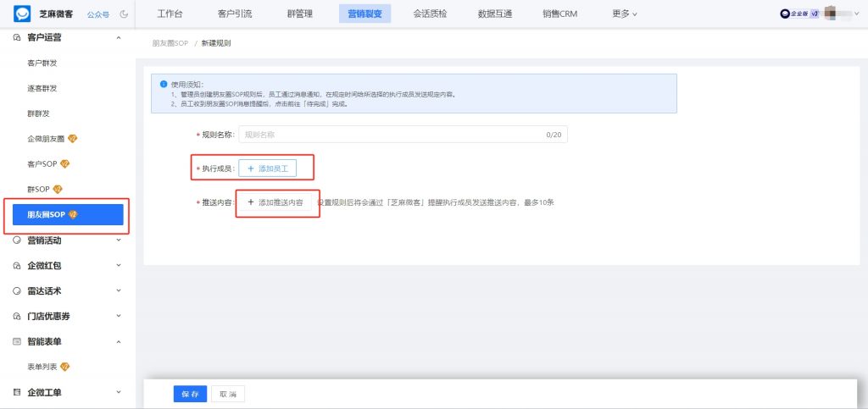Click 添加员工 button

268,169
